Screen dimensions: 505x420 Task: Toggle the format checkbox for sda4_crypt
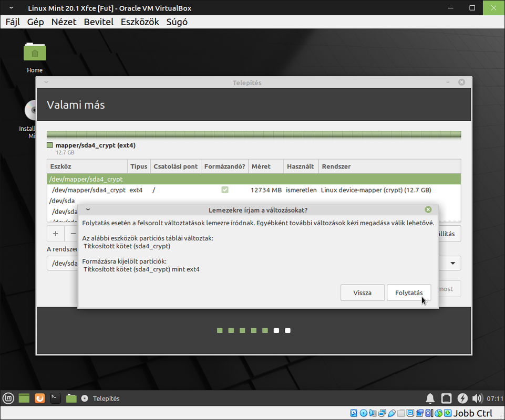(225, 190)
